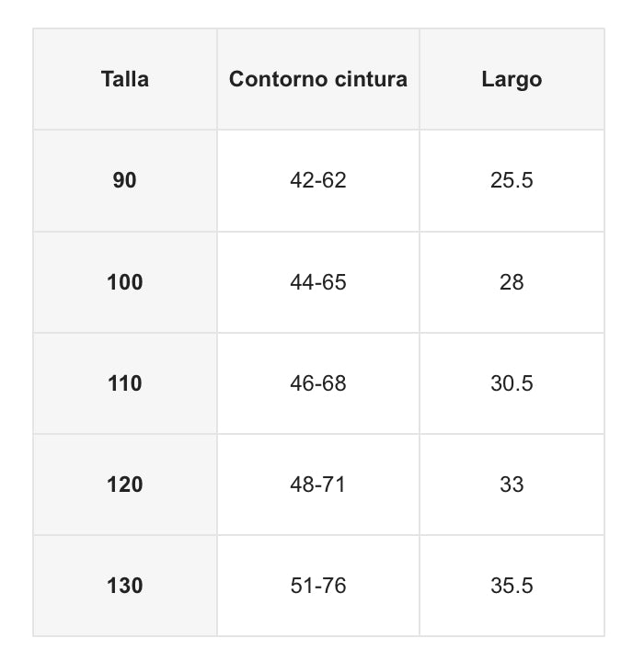
Task: Click the 25.5 length value
Action: 512,180
